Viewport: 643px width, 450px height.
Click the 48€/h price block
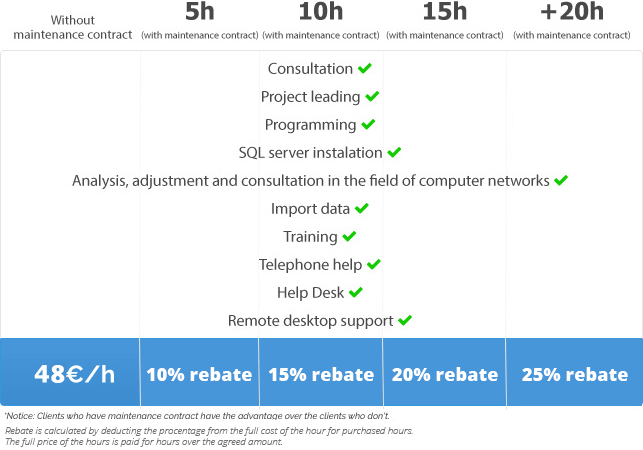[70, 372]
